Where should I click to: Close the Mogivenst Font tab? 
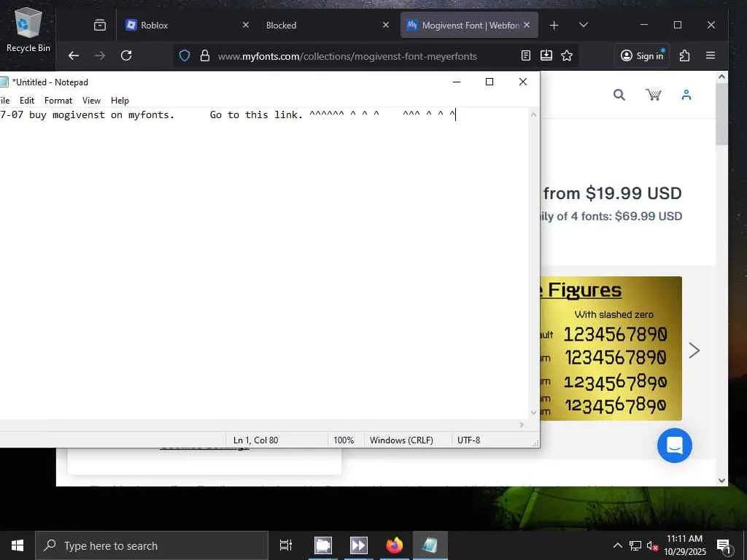[527, 25]
